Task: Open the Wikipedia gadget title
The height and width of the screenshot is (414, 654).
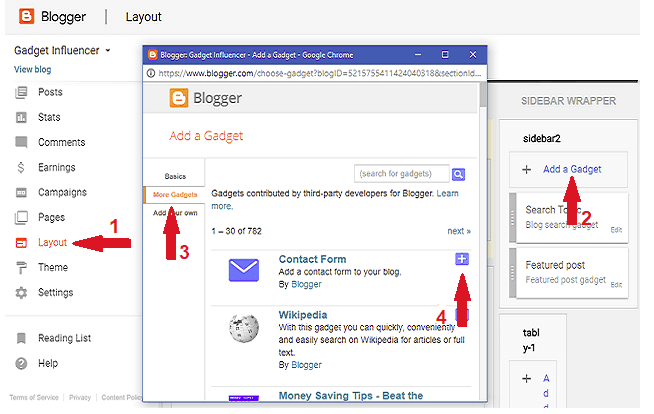Action: 303,315
